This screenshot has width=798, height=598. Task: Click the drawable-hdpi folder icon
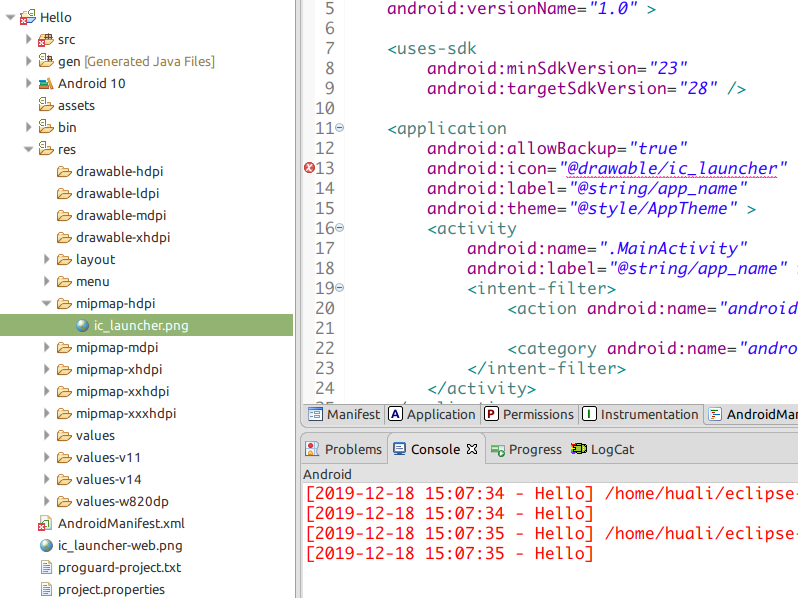64,172
